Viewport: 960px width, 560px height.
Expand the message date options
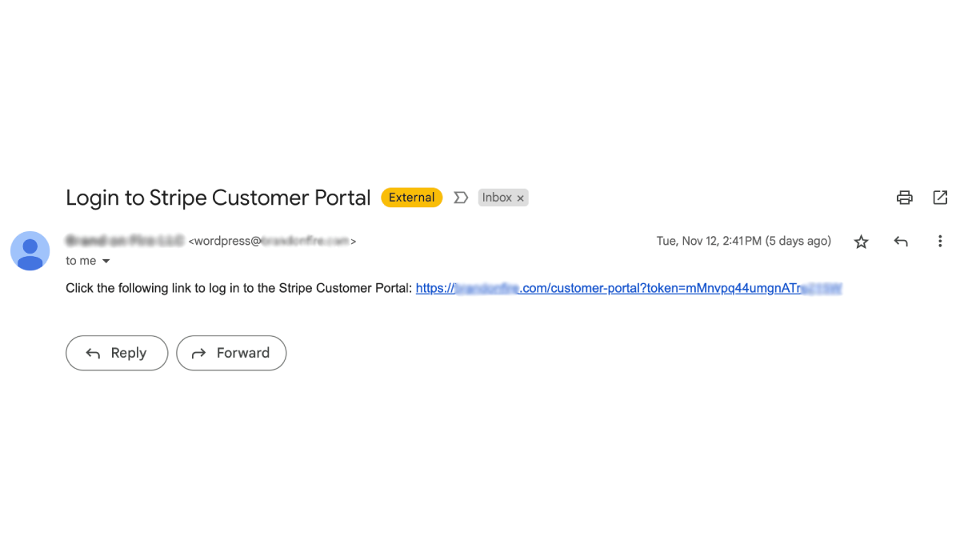(744, 241)
